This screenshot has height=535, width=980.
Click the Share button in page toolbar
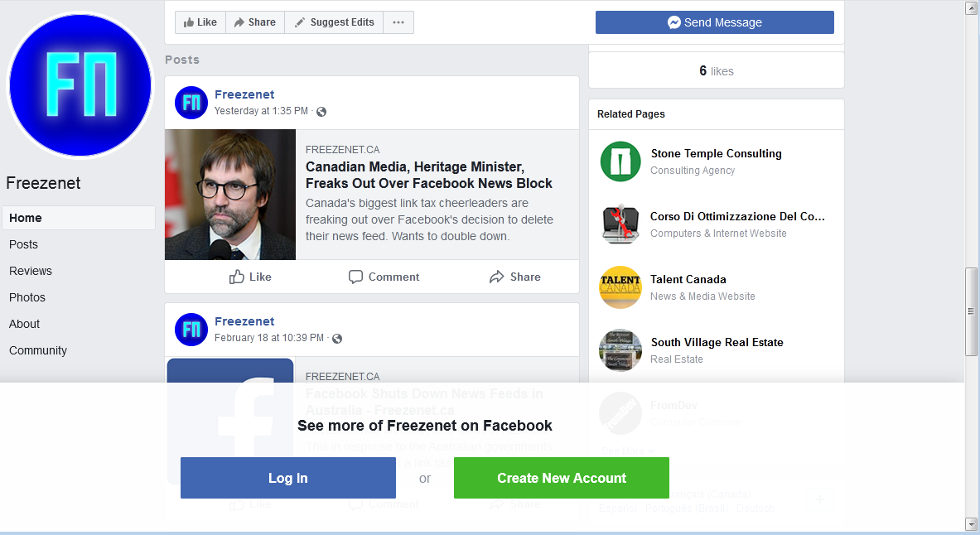tap(255, 22)
